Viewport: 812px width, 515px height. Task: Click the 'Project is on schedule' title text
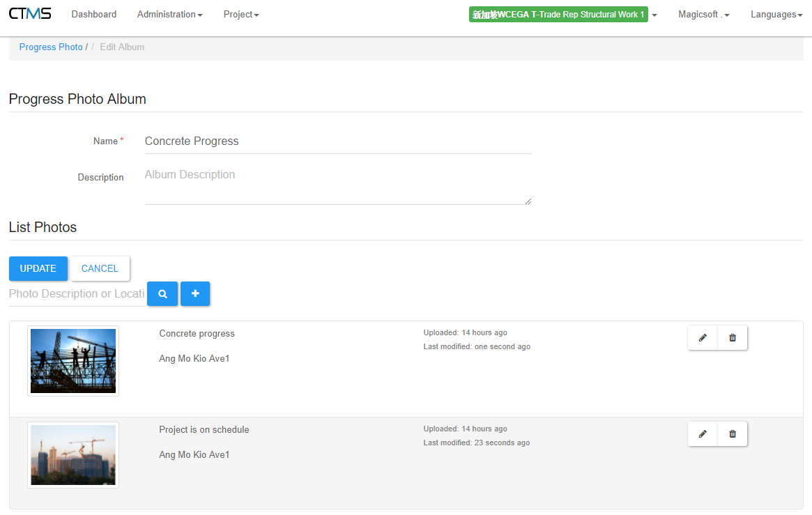click(x=204, y=430)
